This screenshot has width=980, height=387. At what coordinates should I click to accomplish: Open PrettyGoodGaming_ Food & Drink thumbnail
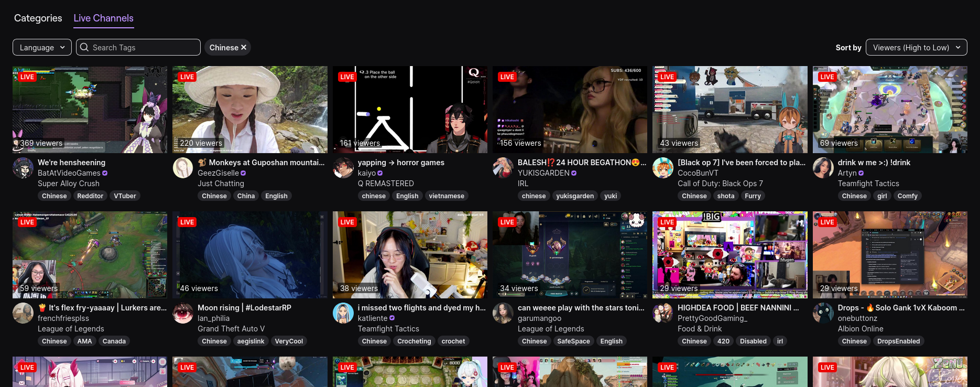[x=730, y=255]
